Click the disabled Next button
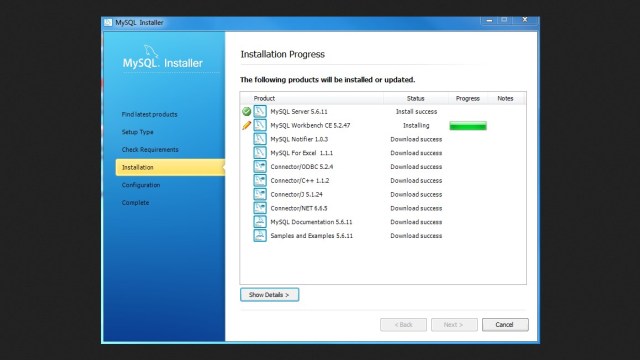 point(454,325)
